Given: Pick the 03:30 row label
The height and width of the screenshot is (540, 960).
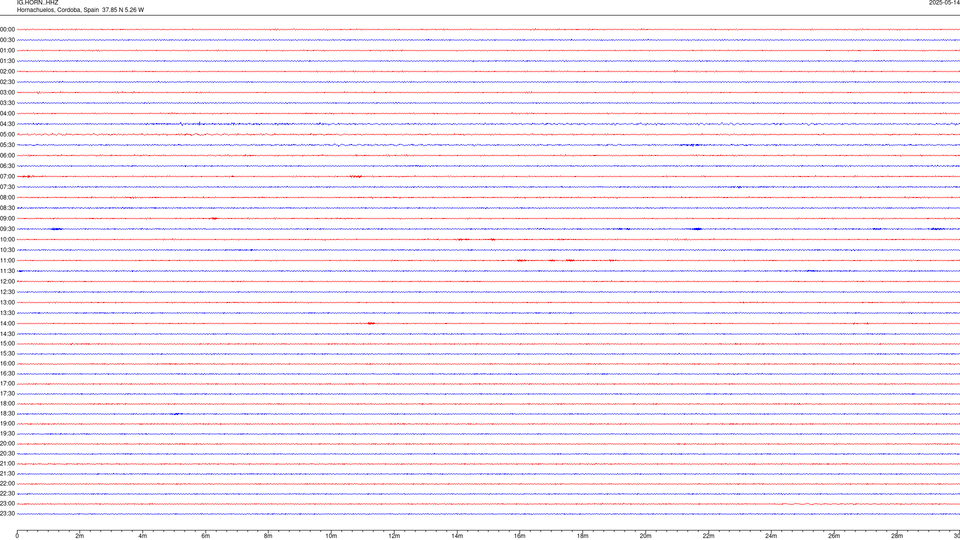Looking at the screenshot, I should pos(7,103).
